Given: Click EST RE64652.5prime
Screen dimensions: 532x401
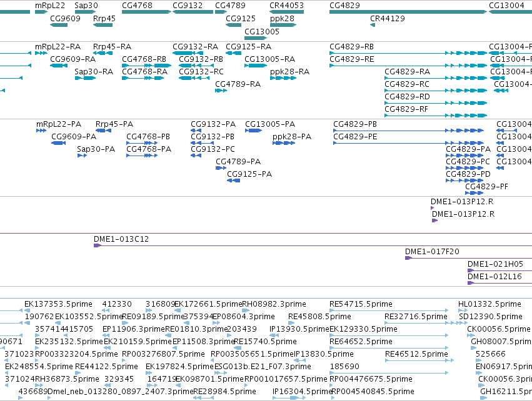Looking at the screenshot, I should [389, 348].
